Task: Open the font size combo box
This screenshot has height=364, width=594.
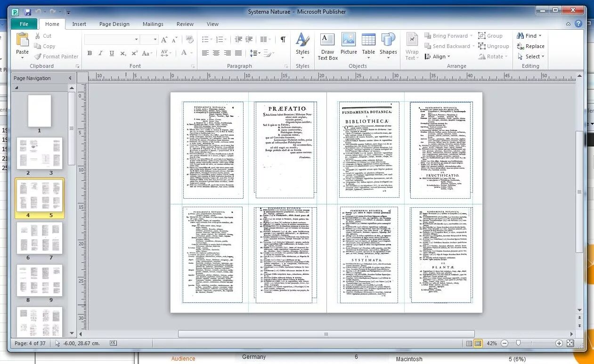Action: click(149, 40)
